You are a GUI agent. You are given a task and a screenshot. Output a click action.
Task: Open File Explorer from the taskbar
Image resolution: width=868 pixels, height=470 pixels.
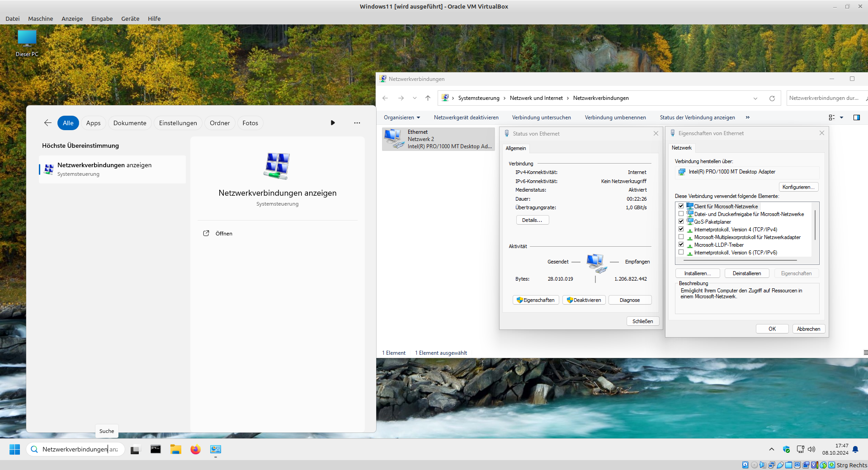175,449
